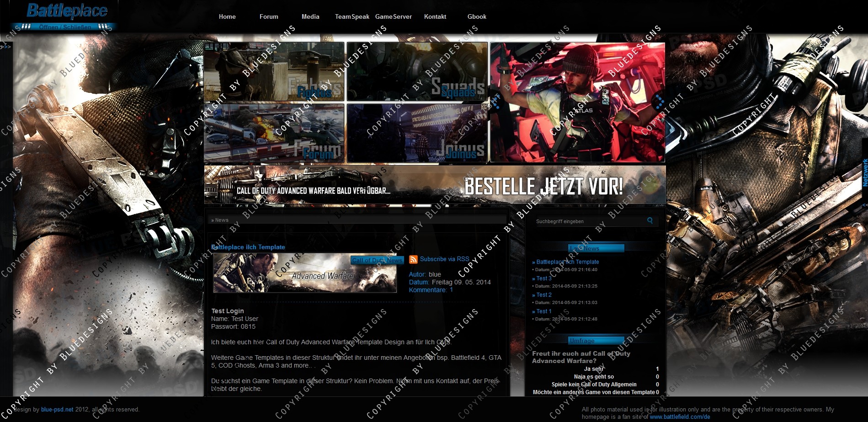Click the » News breadcrumb
Screen dimensions: 868x422
tap(220, 220)
